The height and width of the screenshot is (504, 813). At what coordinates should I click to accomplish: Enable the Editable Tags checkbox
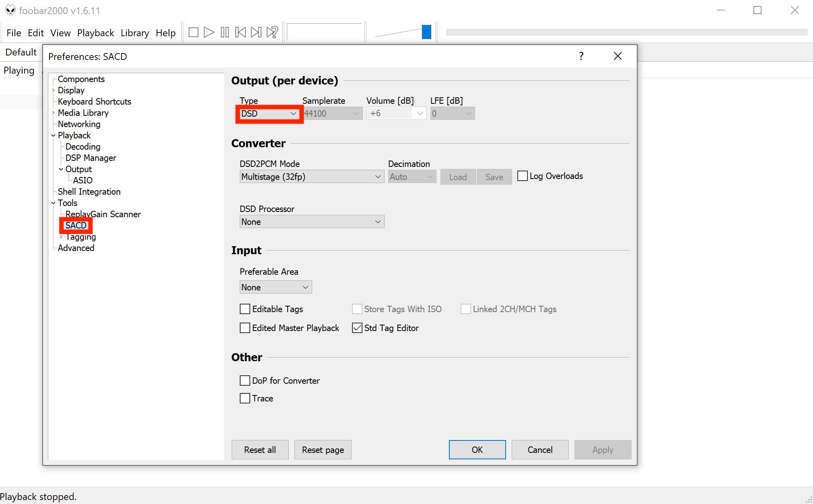click(x=245, y=309)
